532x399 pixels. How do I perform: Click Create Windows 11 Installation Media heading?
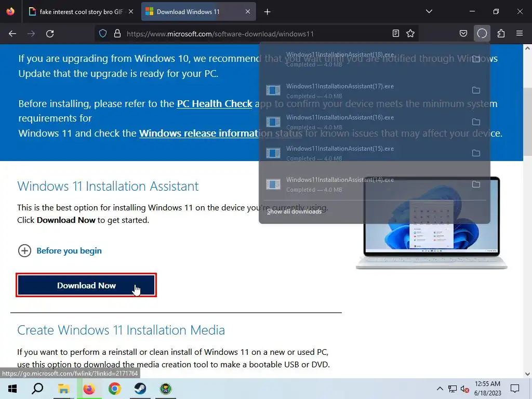pyautogui.click(x=121, y=330)
